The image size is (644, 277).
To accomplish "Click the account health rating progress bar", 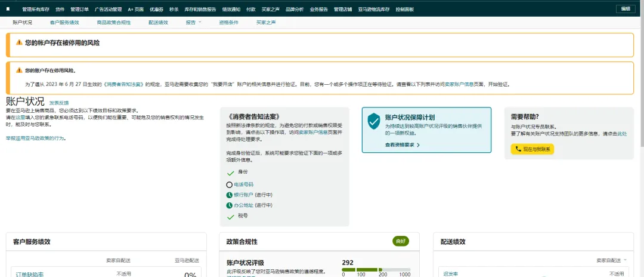I will 376,270.
